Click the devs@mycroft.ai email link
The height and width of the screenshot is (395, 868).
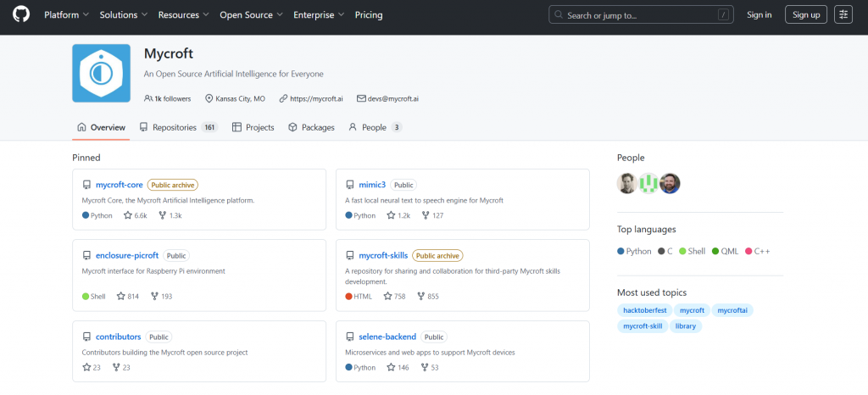pos(393,98)
